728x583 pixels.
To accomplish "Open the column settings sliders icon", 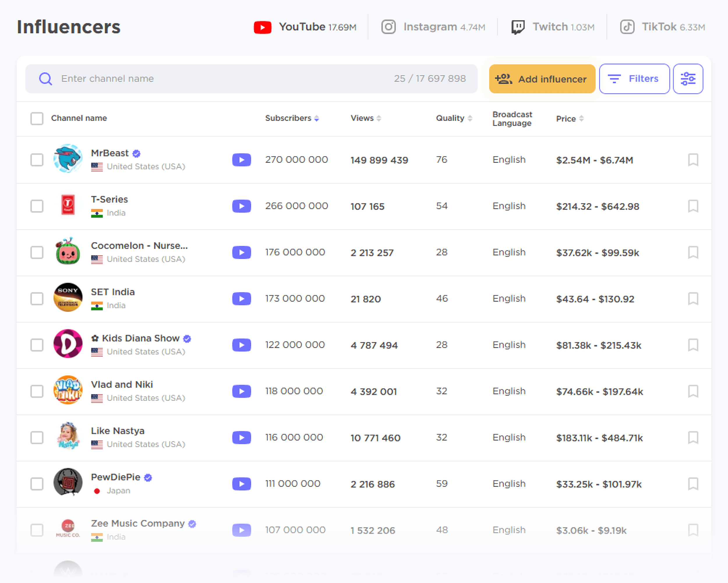I will pyautogui.click(x=688, y=79).
